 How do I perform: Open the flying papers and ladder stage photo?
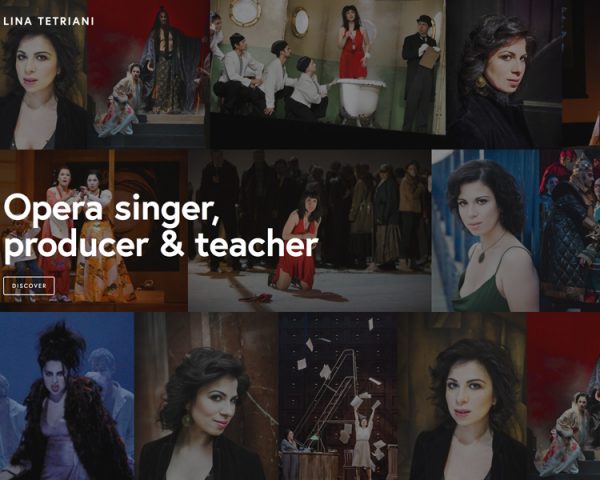[x=338, y=396]
